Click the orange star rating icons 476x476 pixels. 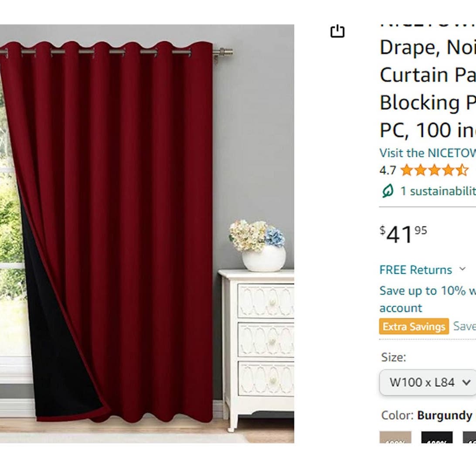[435, 170]
